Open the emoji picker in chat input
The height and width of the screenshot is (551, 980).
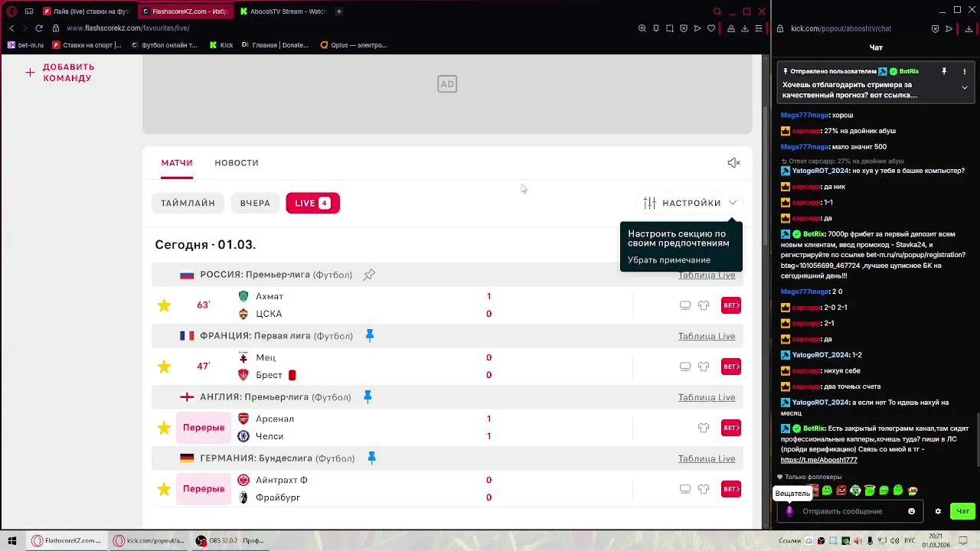click(911, 511)
